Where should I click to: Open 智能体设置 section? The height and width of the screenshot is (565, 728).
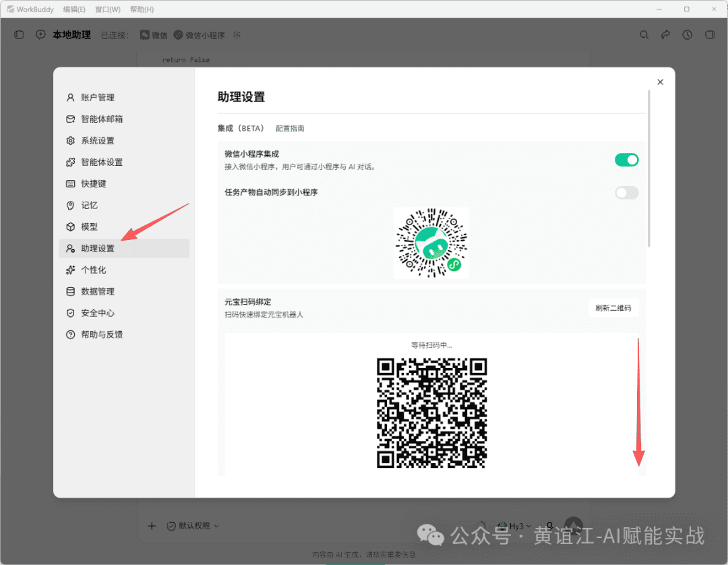[124, 162]
